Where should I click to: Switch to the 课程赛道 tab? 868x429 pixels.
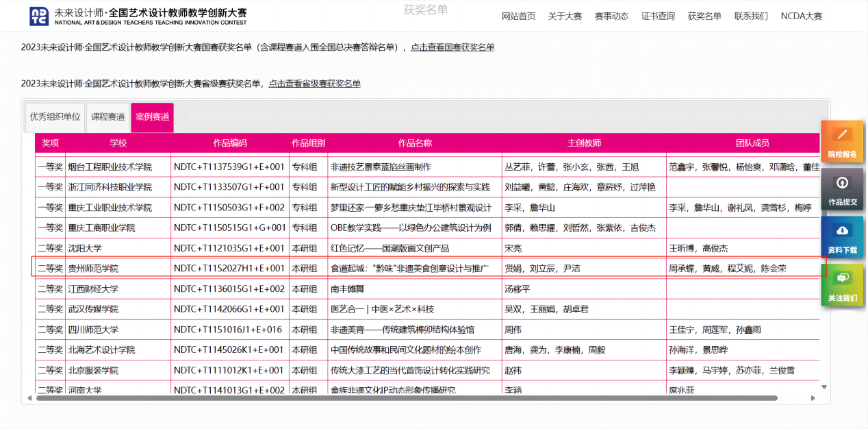tap(108, 117)
